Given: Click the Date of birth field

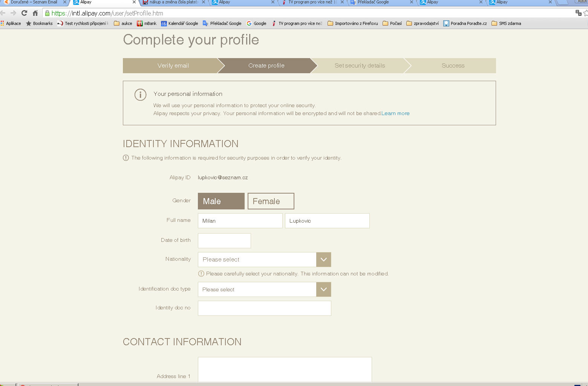Looking at the screenshot, I should pos(224,241).
